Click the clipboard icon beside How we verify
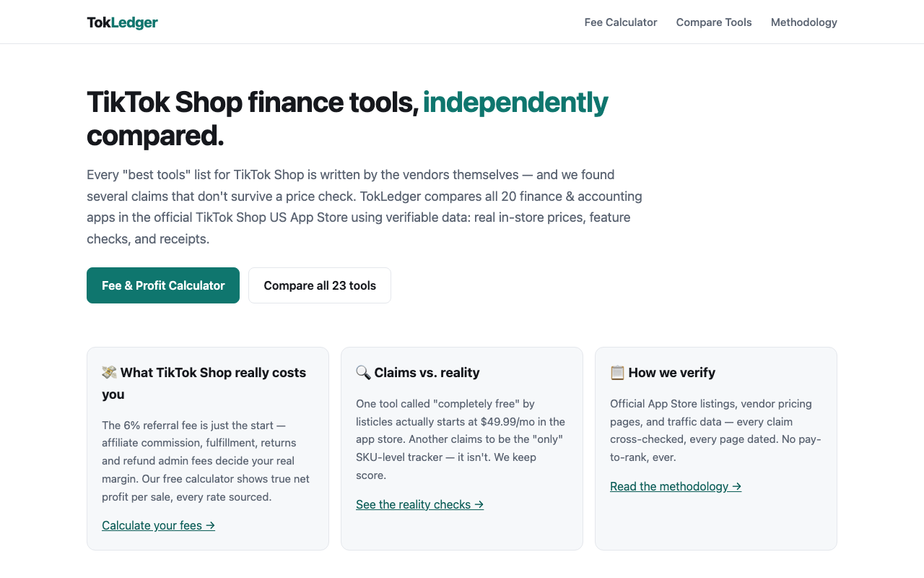The height and width of the screenshot is (578, 924). 617,373
